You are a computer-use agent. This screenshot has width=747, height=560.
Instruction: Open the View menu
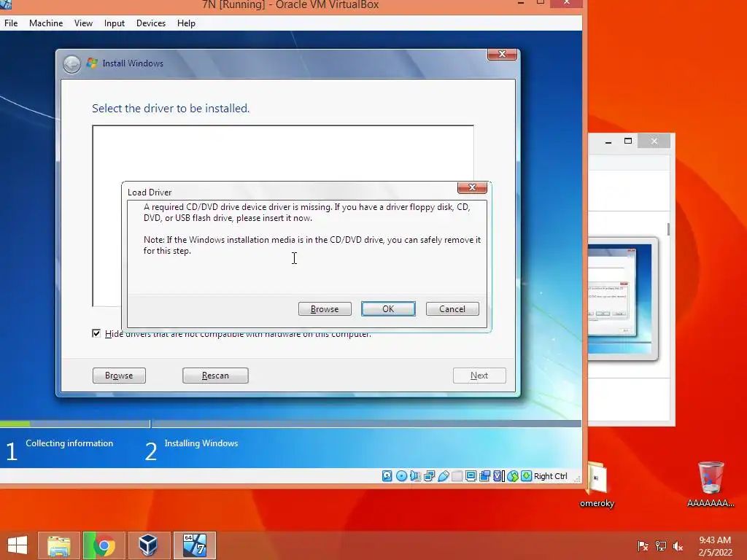tap(83, 23)
